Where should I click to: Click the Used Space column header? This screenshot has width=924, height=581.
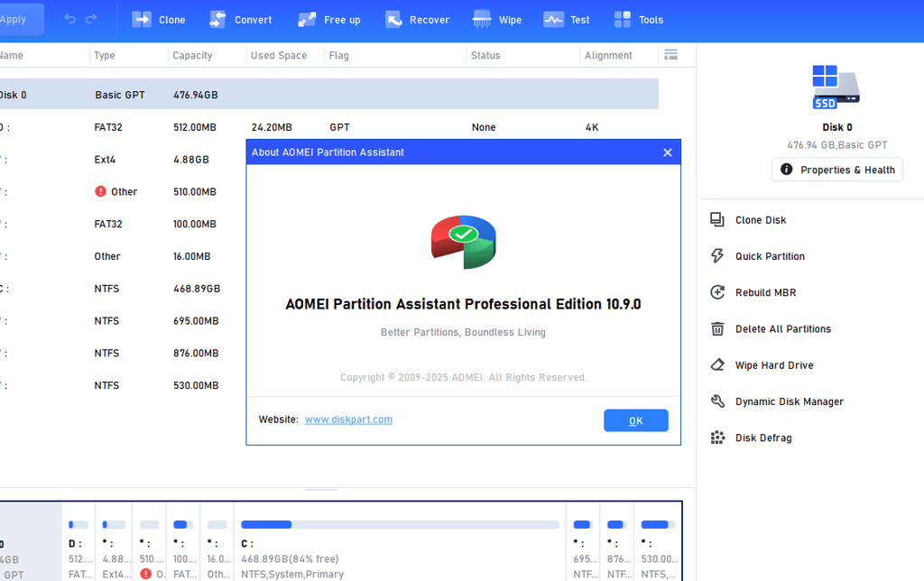[279, 55]
